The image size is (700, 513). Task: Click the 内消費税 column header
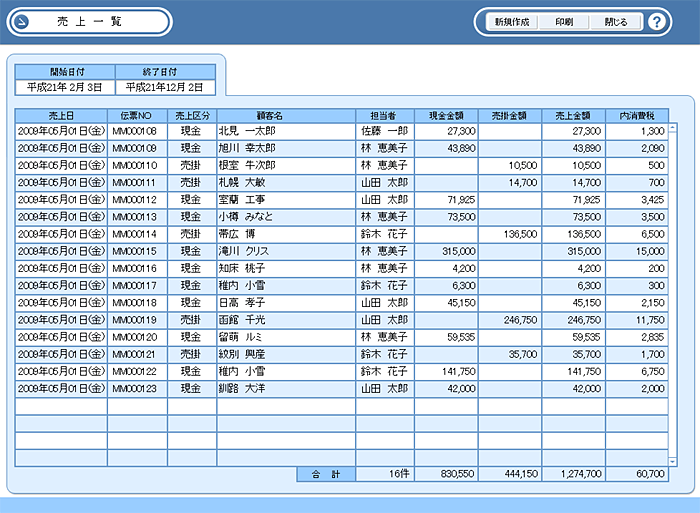point(637,115)
